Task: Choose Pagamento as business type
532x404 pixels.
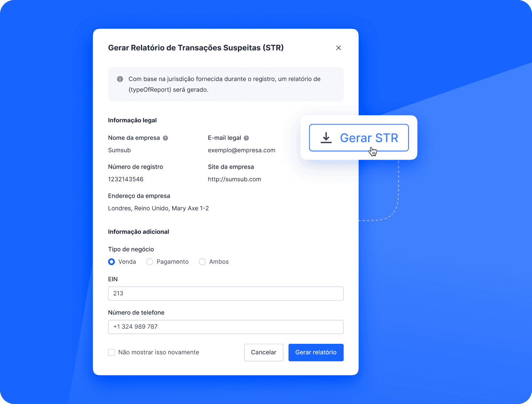Action: (150, 262)
